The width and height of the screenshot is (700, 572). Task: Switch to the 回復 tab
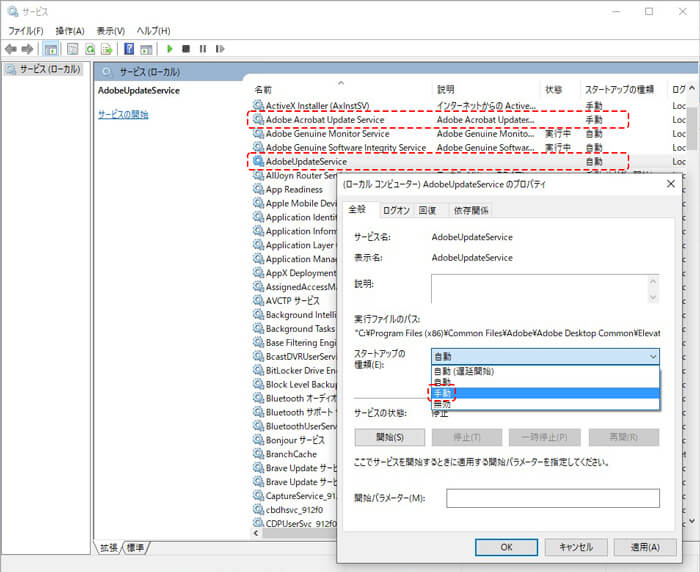[x=427, y=210]
